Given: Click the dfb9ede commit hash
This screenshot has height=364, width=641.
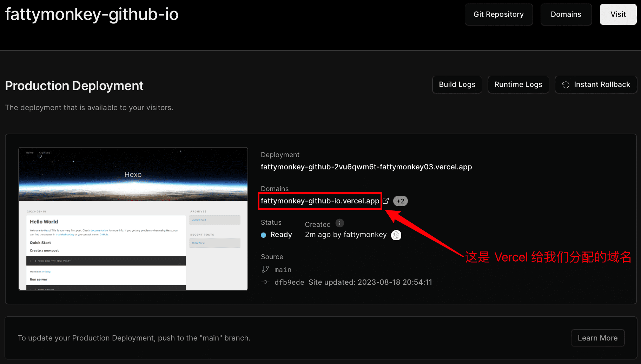Looking at the screenshot, I should click(x=289, y=282).
